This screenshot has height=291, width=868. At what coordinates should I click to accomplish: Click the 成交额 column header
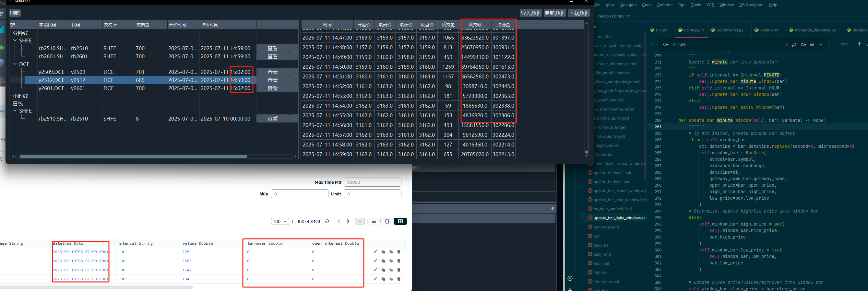click(475, 25)
